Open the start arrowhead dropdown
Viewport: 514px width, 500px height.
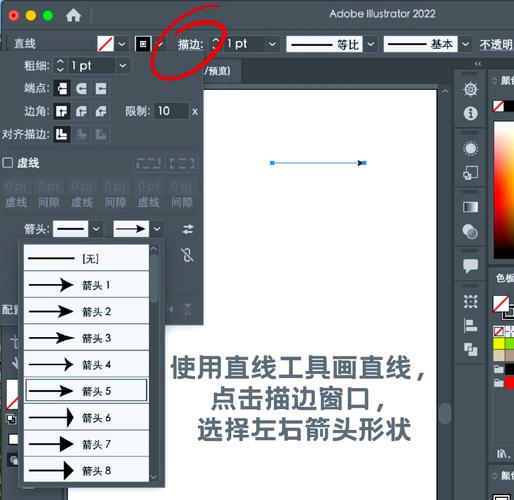pyautogui.click(x=96, y=229)
